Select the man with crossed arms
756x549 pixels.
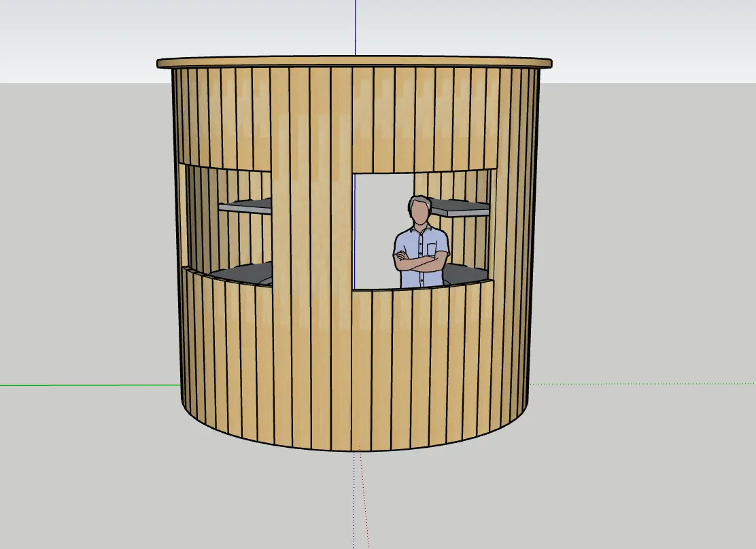pyautogui.click(x=421, y=242)
